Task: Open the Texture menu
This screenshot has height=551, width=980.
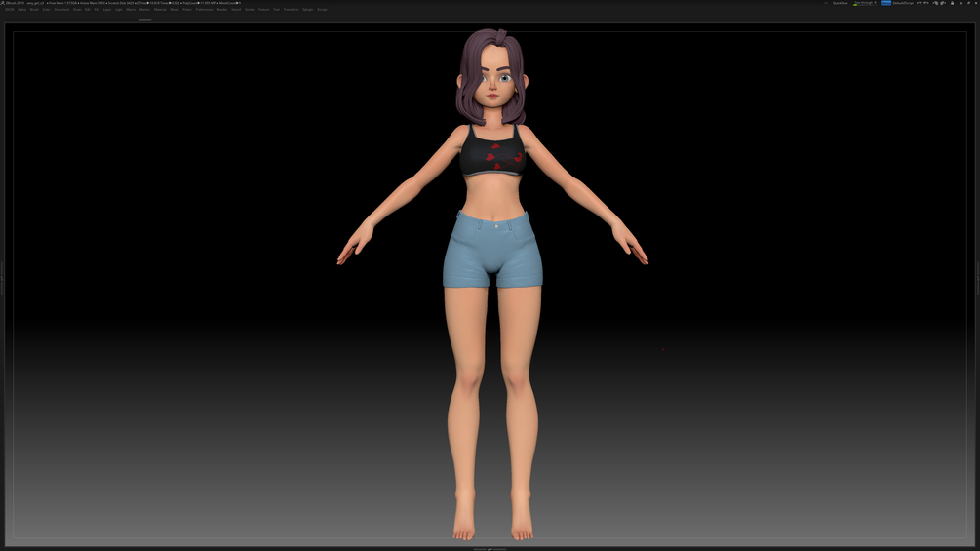Action: point(263,10)
